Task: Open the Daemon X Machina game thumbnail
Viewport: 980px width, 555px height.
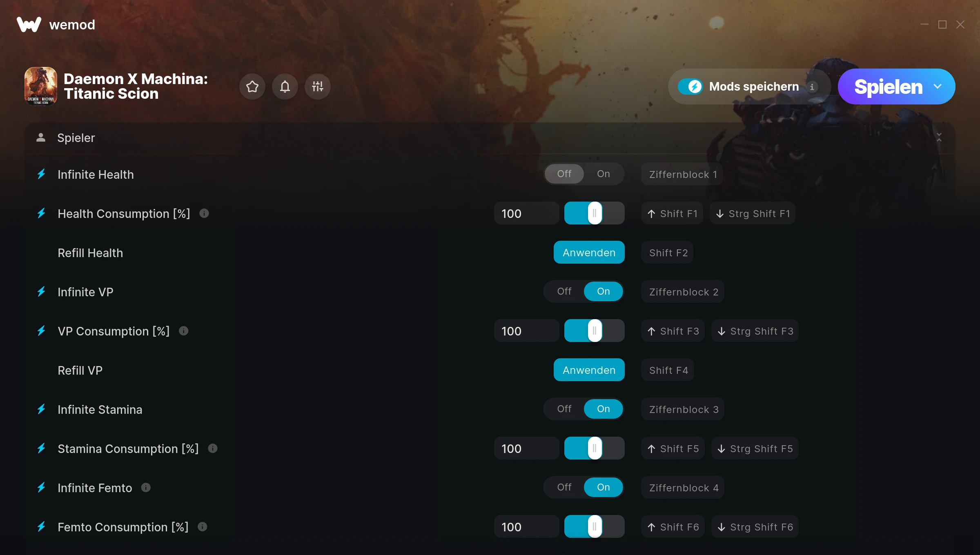Action: pyautogui.click(x=41, y=87)
